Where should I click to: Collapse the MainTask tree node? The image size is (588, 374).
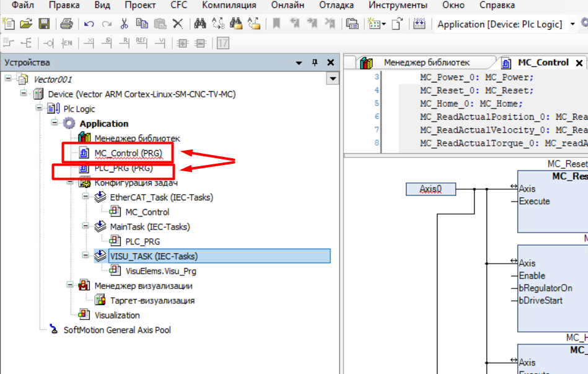[x=85, y=227]
